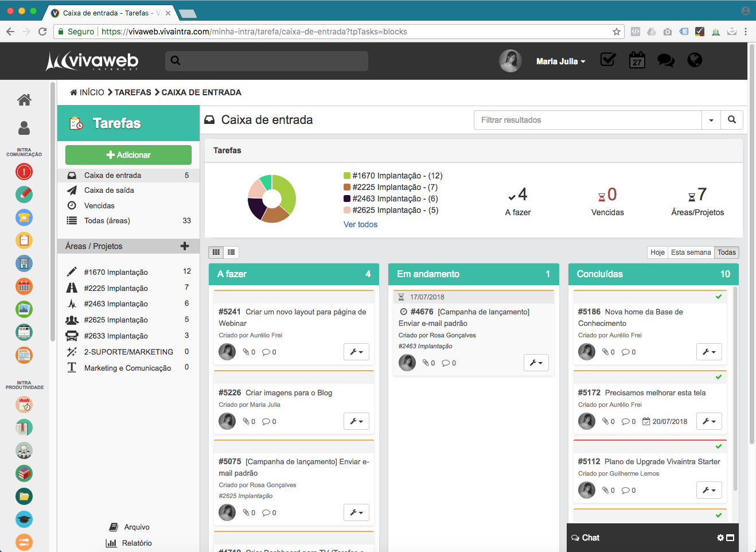Image resolution: width=756 pixels, height=552 pixels.
Task: Open the calendar icon in top bar
Action: (x=637, y=60)
